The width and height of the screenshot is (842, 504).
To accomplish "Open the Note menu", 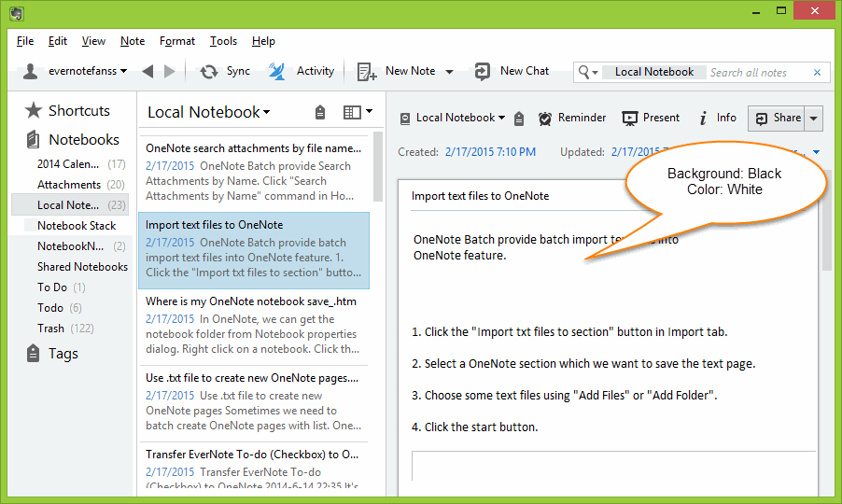I will pyautogui.click(x=133, y=41).
